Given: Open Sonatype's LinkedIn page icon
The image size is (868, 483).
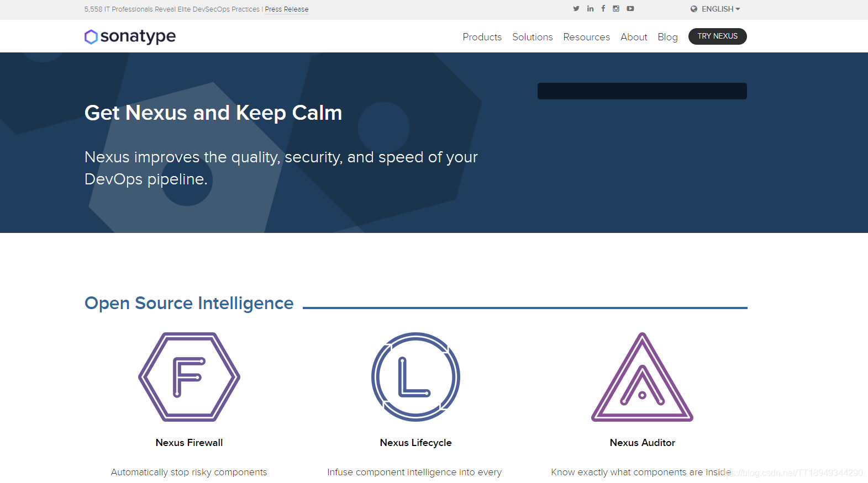Looking at the screenshot, I should point(590,9).
